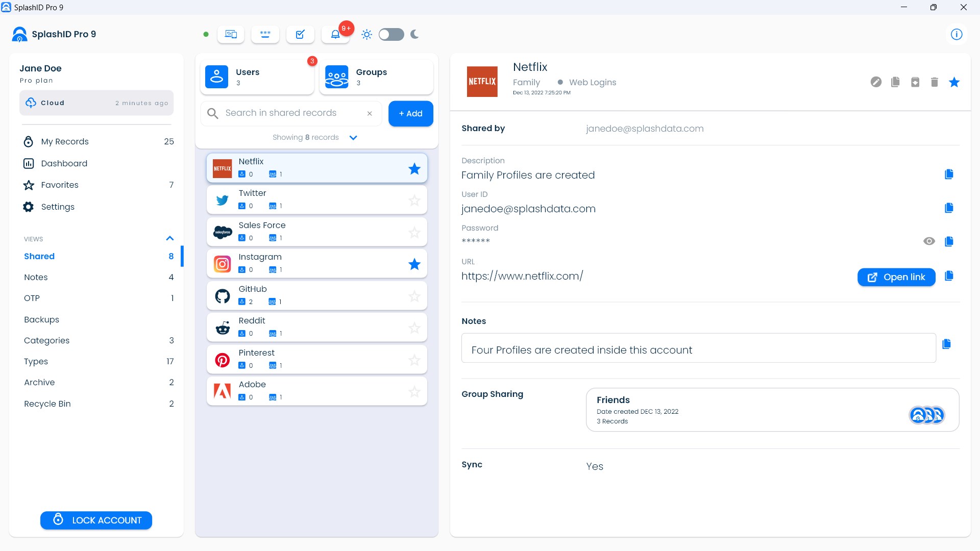Mark Twitter record as favorite
Image resolution: width=980 pixels, height=551 pixels.
pyautogui.click(x=414, y=201)
